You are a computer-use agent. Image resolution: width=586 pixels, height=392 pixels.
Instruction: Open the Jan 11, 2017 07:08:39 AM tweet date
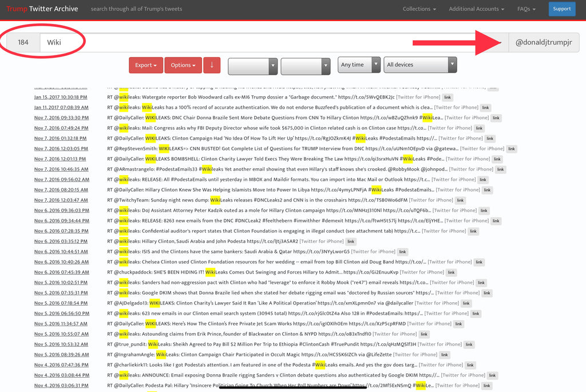coord(61,107)
